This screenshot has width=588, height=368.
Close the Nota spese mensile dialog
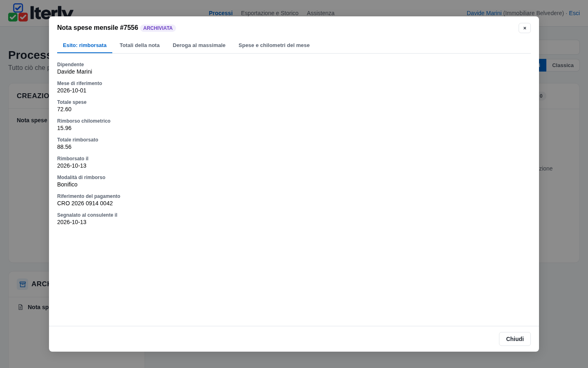525,28
